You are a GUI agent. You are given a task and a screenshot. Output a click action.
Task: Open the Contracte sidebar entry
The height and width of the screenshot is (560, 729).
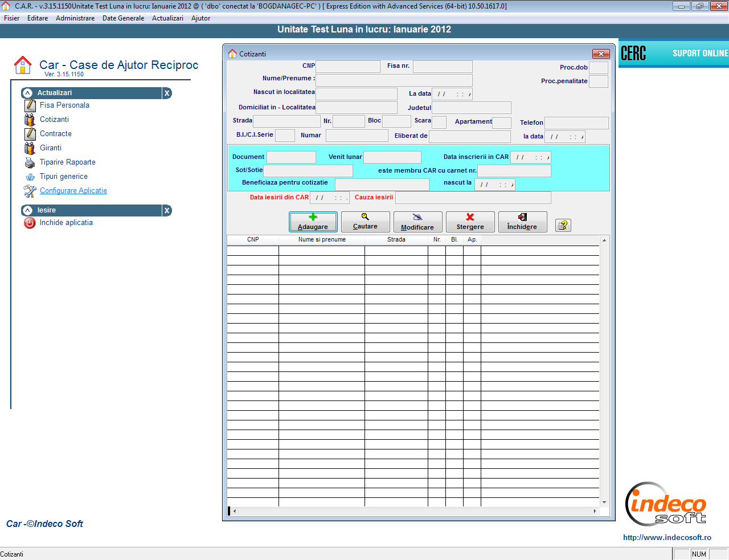pyautogui.click(x=56, y=134)
